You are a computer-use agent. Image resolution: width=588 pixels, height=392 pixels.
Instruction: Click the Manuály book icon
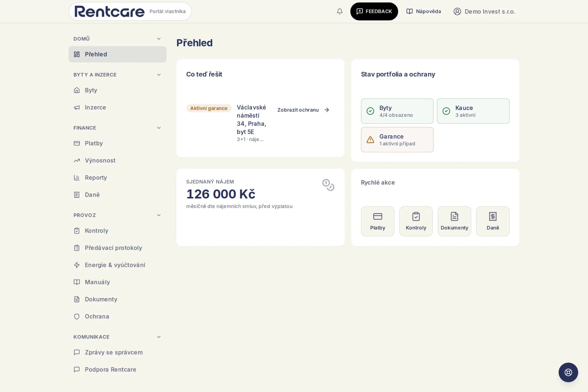(x=77, y=282)
